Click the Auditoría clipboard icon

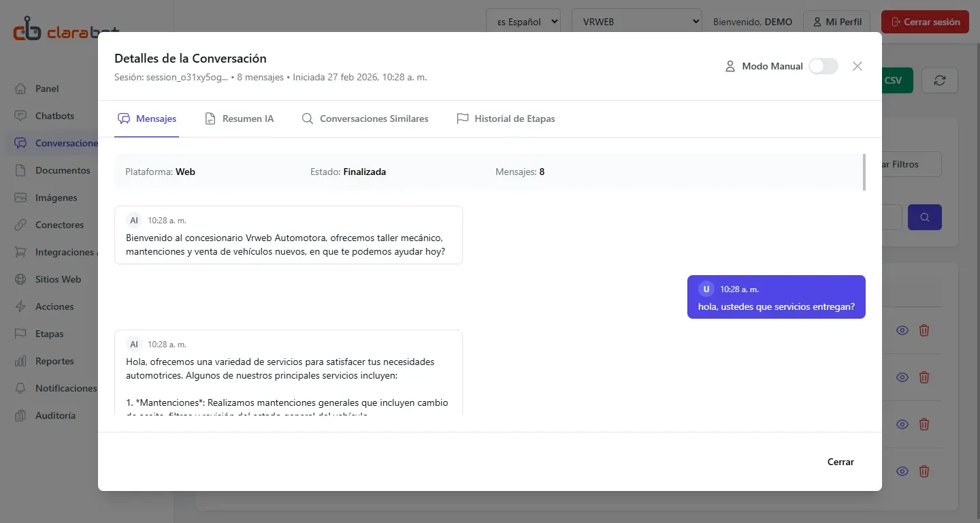[21, 415]
